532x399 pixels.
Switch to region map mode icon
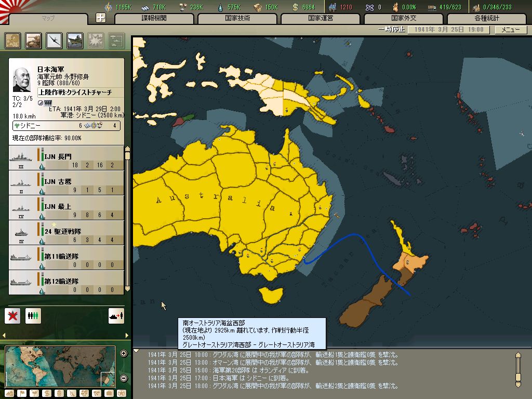pos(84,393)
